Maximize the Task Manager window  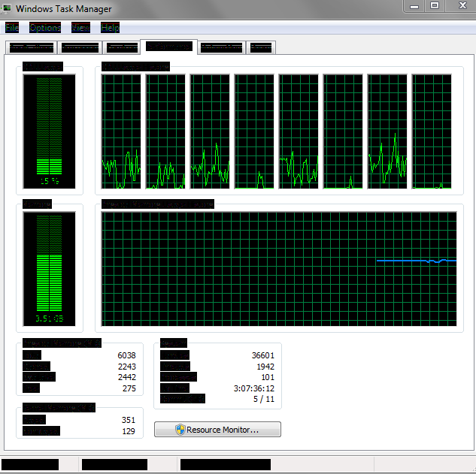click(435, 5)
